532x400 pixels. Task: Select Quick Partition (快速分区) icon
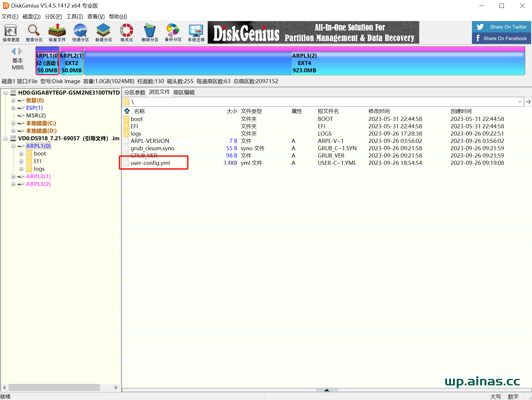tap(80, 33)
